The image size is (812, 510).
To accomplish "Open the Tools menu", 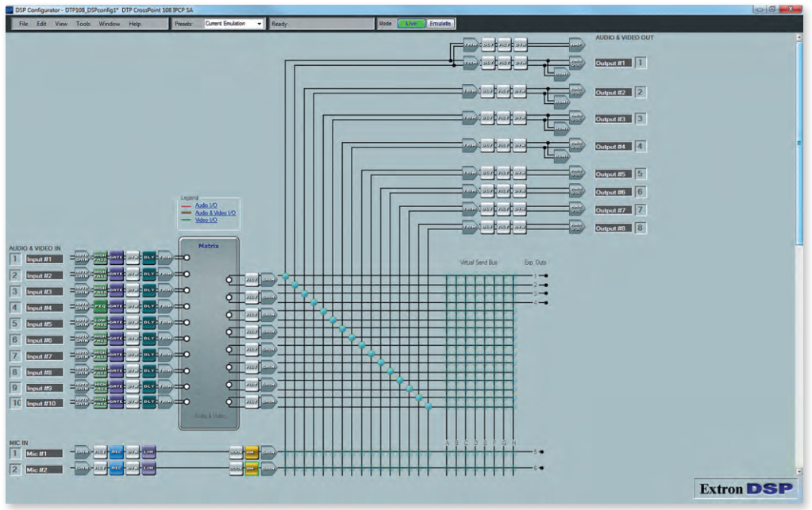I will tap(83, 24).
